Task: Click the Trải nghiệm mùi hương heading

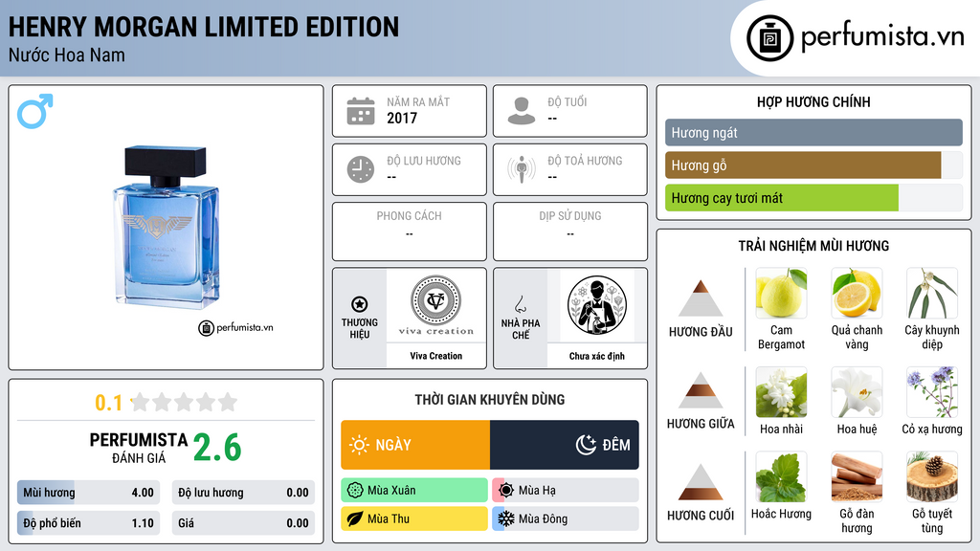Action: click(x=813, y=246)
